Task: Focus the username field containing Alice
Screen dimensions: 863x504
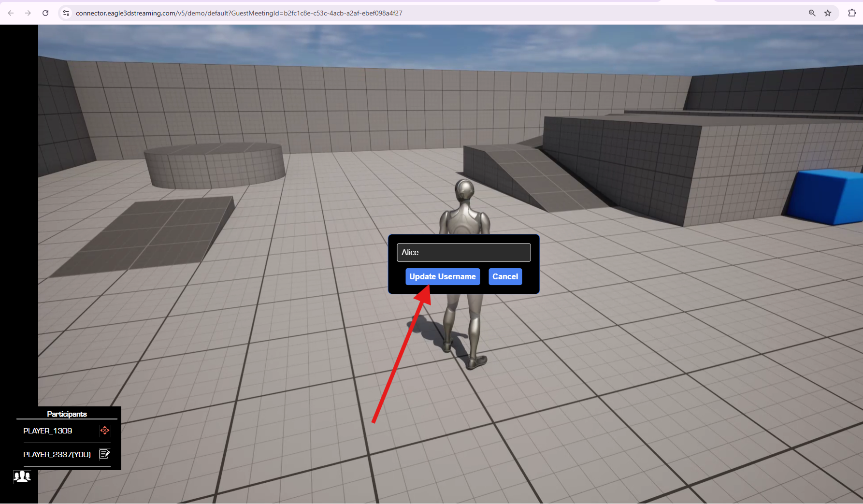Action: pos(463,252)
